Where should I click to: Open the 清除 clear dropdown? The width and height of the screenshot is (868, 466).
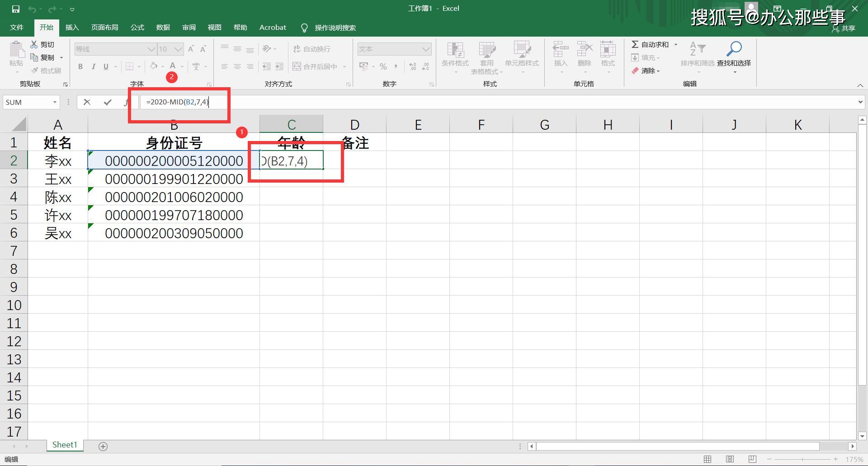pos(646,71)
